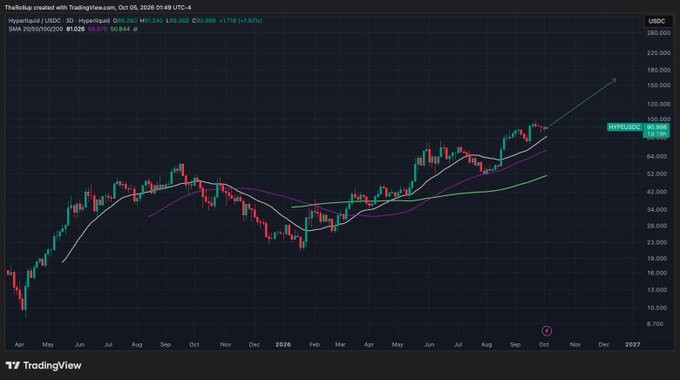Screen dimensions: 680x380
Task: Click the Mar label on the time axis
Action: (x=340, y=344)
